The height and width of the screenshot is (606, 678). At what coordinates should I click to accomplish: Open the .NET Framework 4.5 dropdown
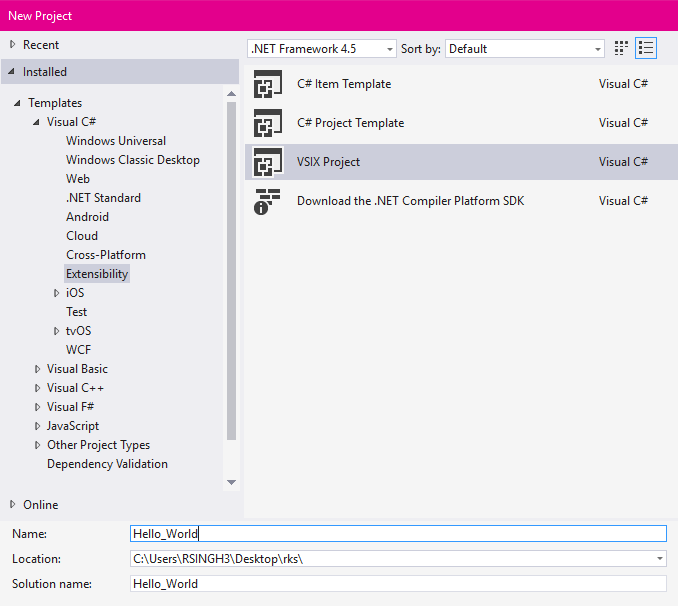point(322,49)
